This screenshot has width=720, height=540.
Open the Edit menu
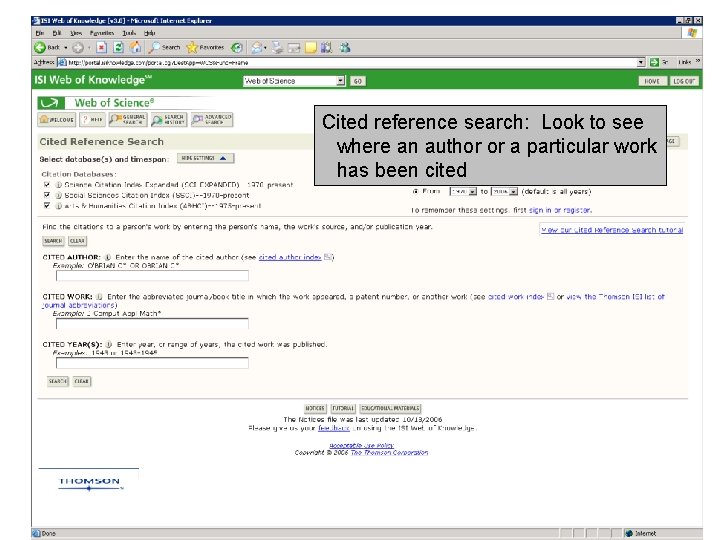click(x=56, y=33)
